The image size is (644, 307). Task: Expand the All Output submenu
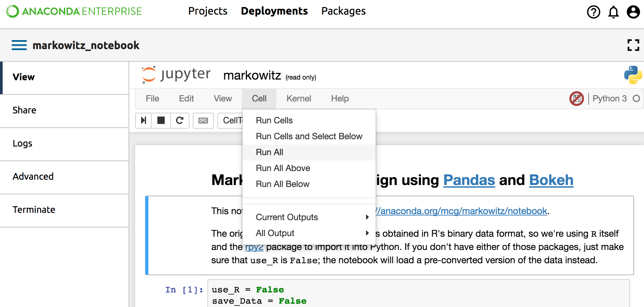tap(311, 233)
